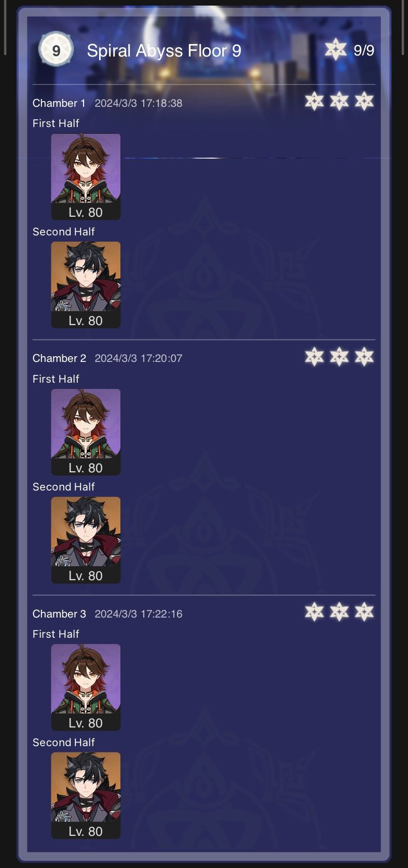Viewport: 408px width, 868px height.
Task: Click the Spiral Abyss Floor 9 title
Action: [164, 51]
